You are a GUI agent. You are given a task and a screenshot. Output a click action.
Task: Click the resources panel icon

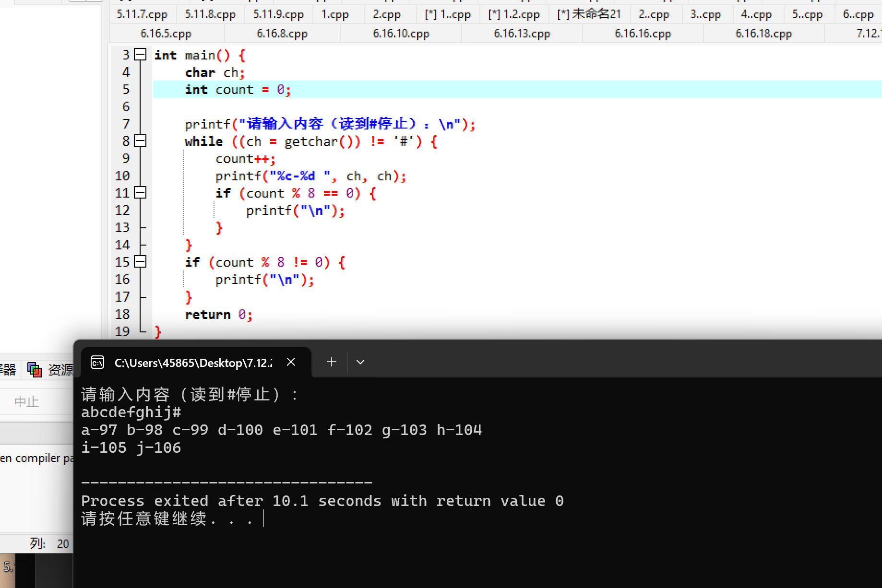click(34, 369)
